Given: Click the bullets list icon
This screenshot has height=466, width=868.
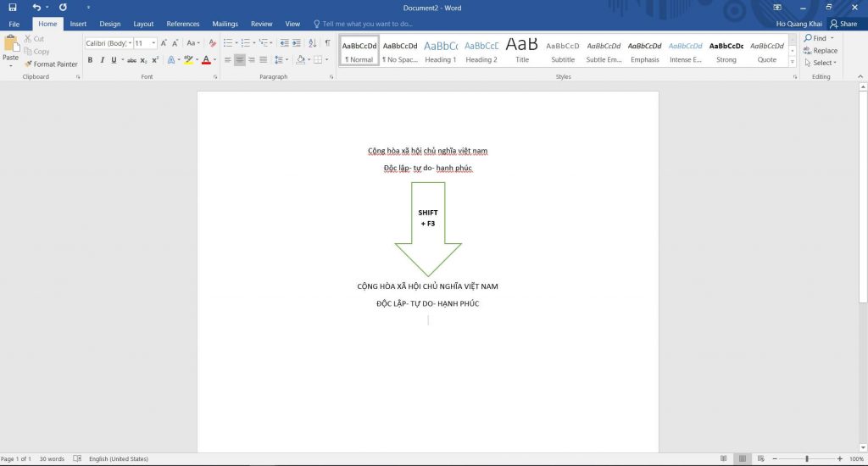Looking at the screenshot, I should (227, 43).
